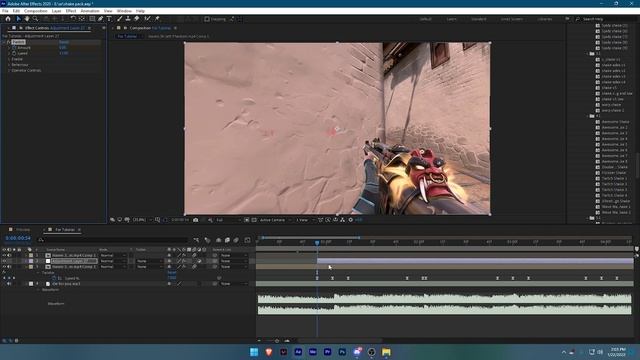Click the hide shy layers icon
The width and height of the screenshot is (640, 360).
[x=218, y=240]
